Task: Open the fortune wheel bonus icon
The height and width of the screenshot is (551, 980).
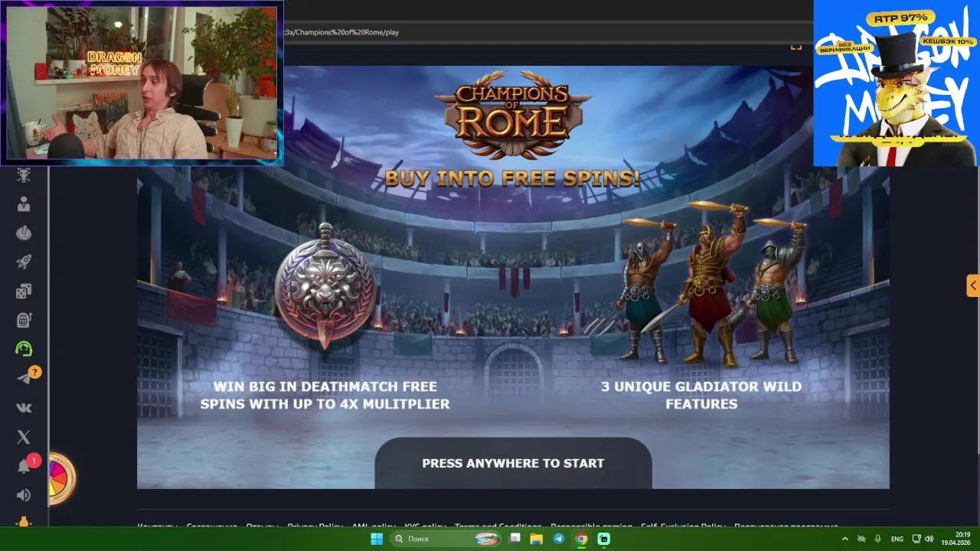Action: (60, 479)
